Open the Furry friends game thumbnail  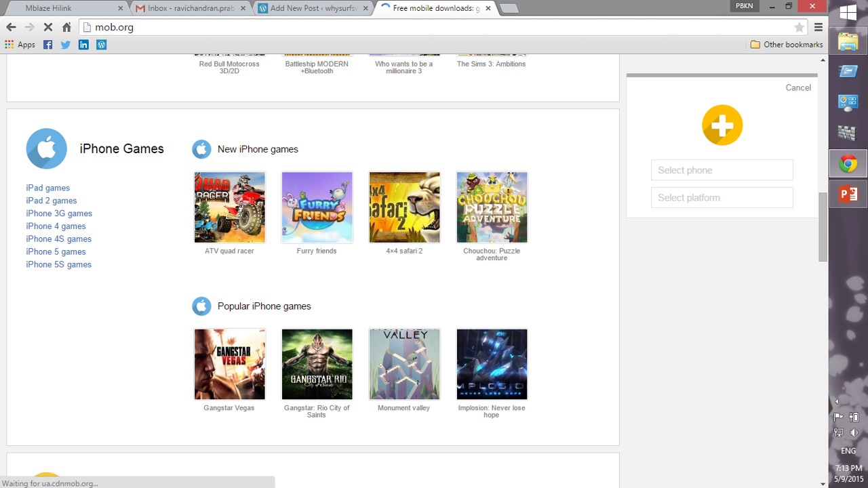click(317, 207)
